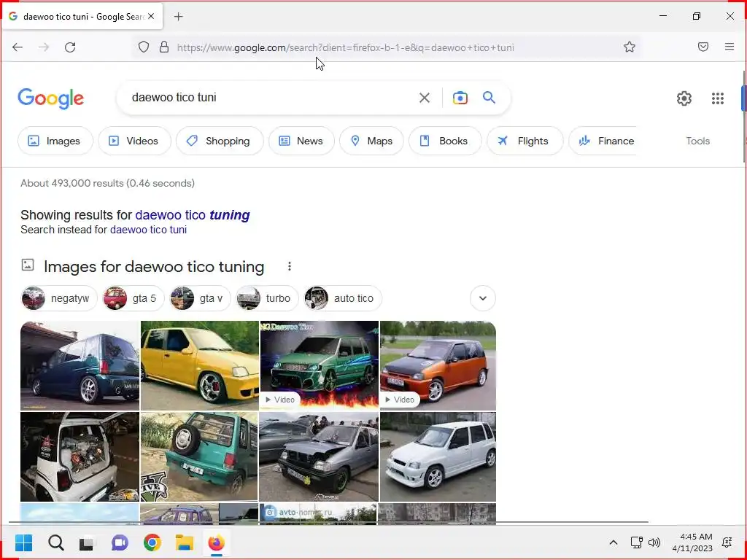Open File Explorer from taskbar
Image resolution: width=747 pixels, height=560 pixels.
pos(185,542)
